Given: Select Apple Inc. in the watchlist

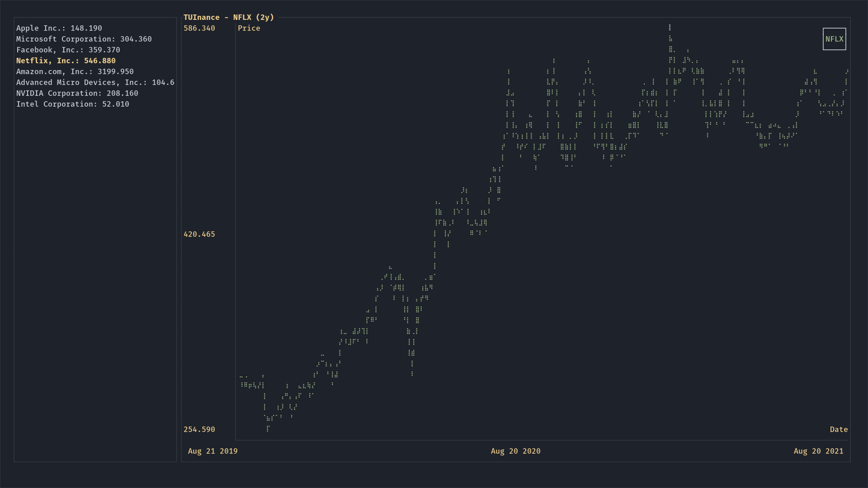Looking at the screenshot, I should coord(59,28).
